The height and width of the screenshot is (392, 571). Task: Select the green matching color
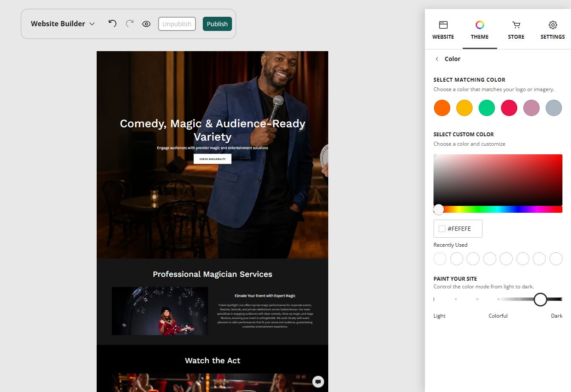click(x=486, y=108)
